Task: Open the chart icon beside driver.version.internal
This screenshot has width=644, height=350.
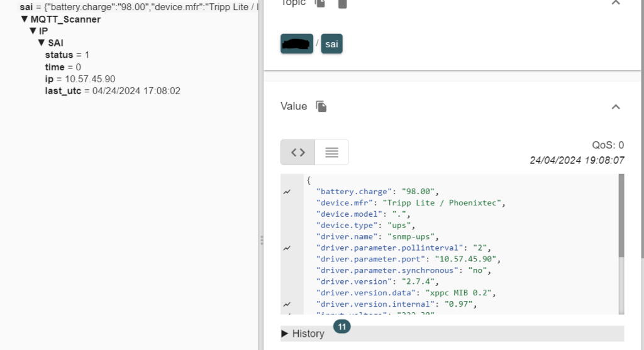Action: (x=287, y=304)
